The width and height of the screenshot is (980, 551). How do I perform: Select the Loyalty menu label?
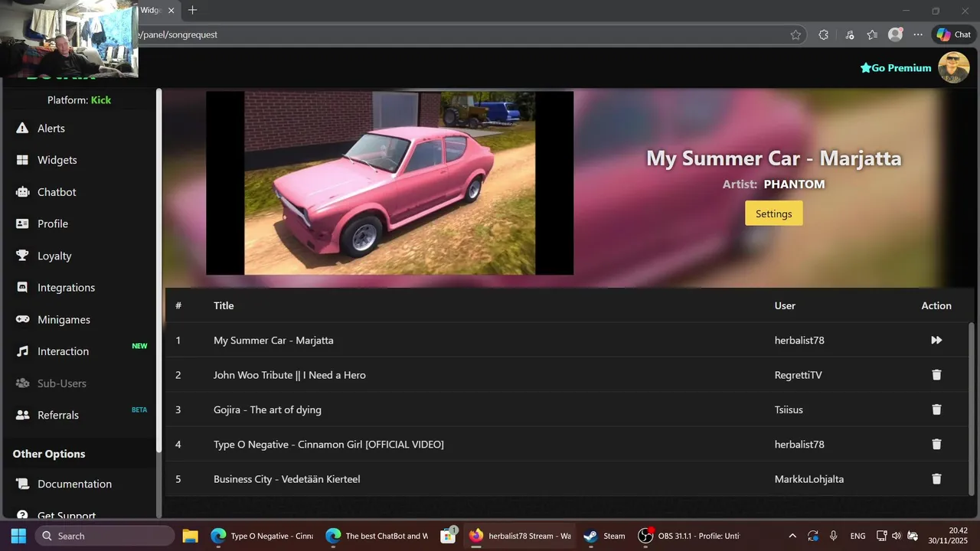(54, 256)
